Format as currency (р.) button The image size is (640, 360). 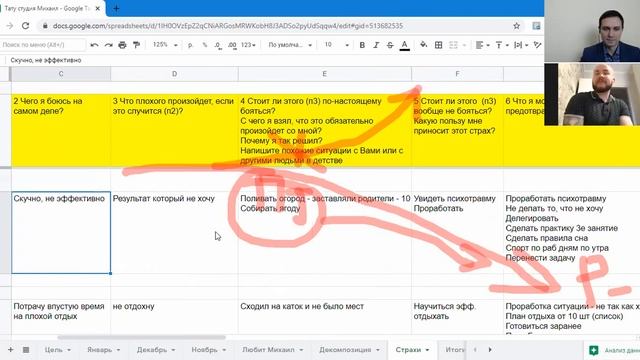coord(190,45)
